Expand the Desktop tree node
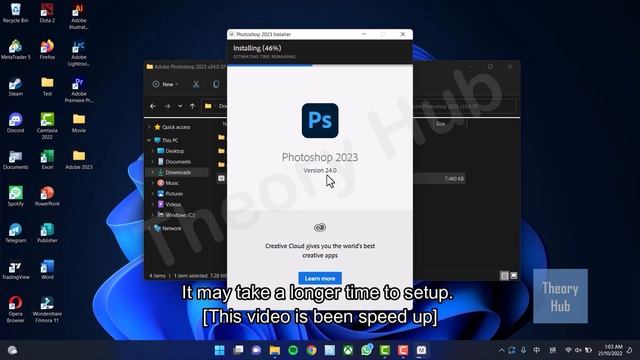This screenshot has width=640, height=360. click(153, 151)
